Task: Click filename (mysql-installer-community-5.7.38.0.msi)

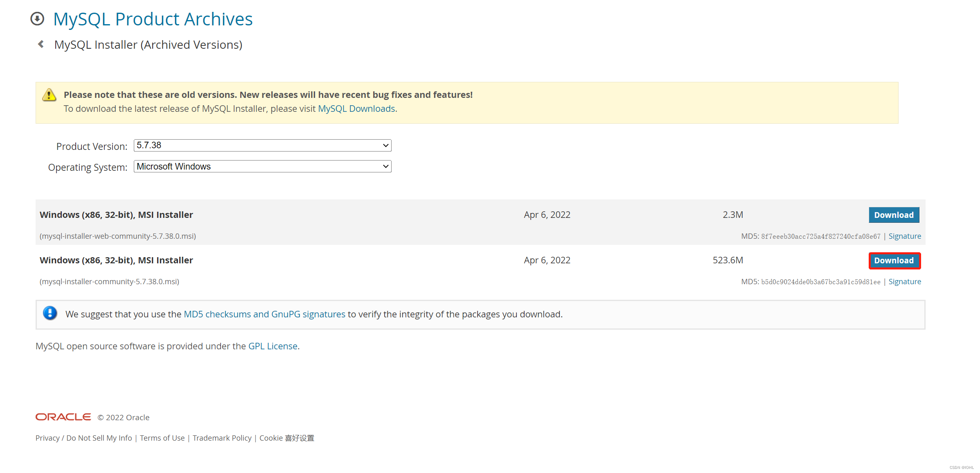Action: pyautogui.click(x=109, y=282)
